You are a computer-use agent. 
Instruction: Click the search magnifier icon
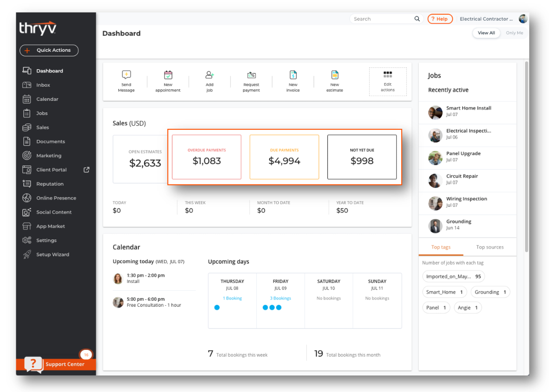tap(417, 19)
